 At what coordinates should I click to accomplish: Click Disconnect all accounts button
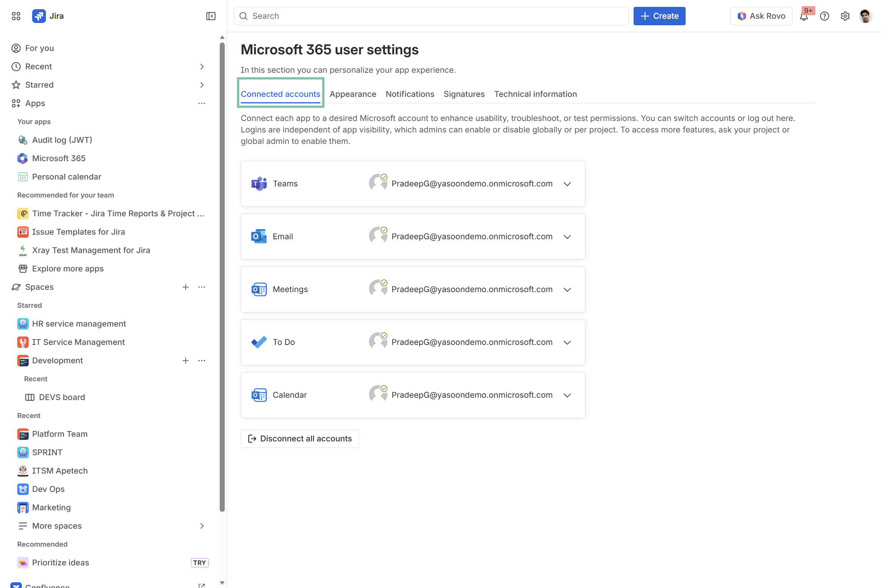coord(300,439)
